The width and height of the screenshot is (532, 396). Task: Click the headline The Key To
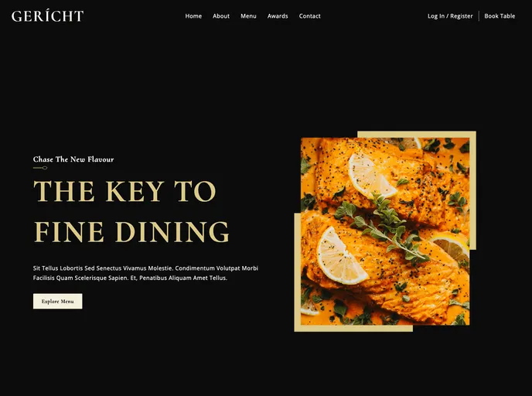pyautogui.click(x=124, y=191)
